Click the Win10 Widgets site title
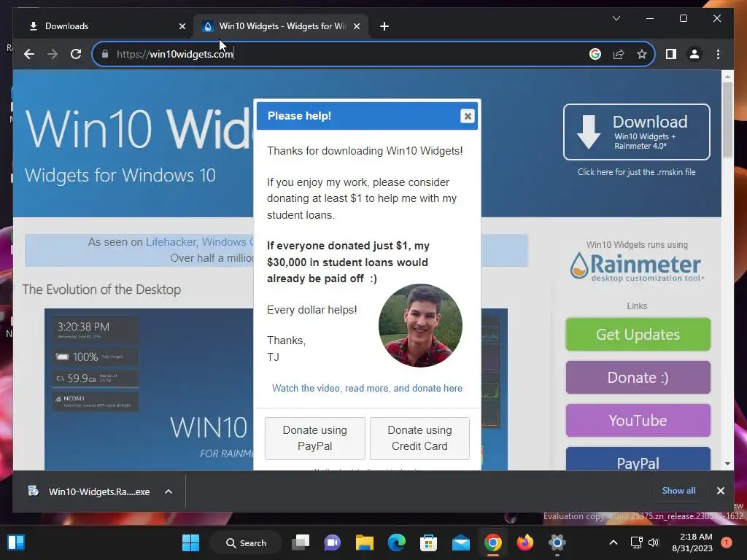 point(139,130)
